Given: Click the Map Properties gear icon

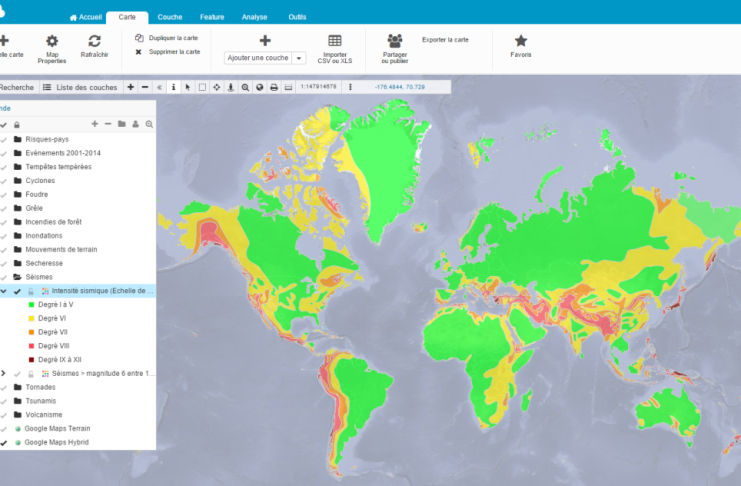Looking at the screenshot, I should click(52, 41).
